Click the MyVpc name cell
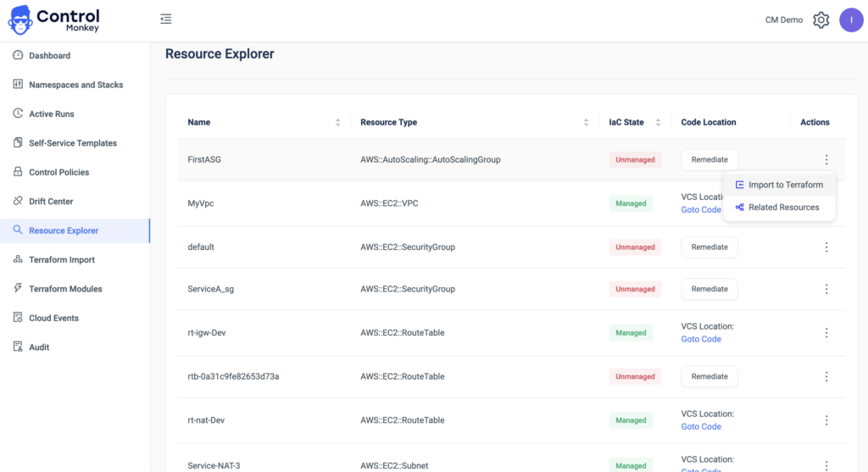Screen dimensions: 868x472 [x=200, y=203]
